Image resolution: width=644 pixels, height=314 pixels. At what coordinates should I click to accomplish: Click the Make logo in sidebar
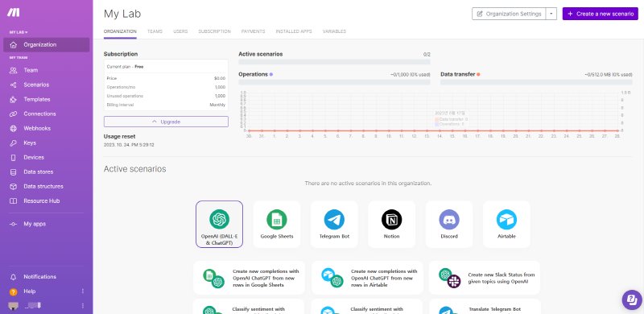[13, 12]
